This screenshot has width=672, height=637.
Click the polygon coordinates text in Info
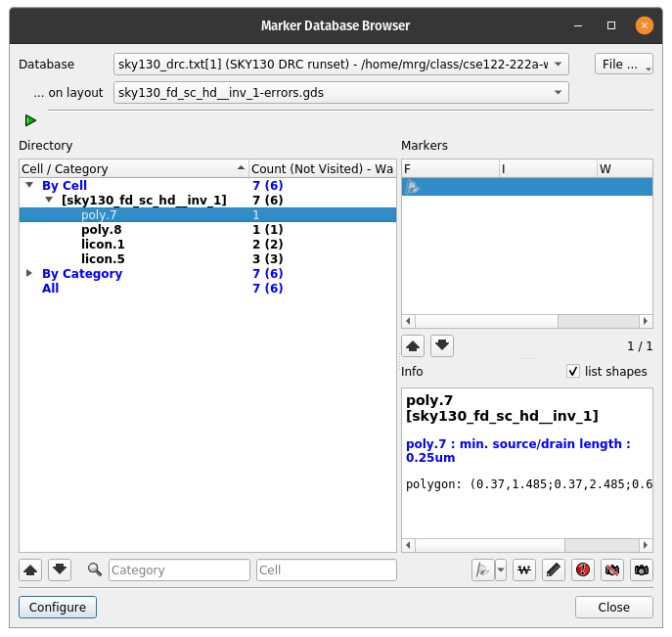click(x=529, y=484)
